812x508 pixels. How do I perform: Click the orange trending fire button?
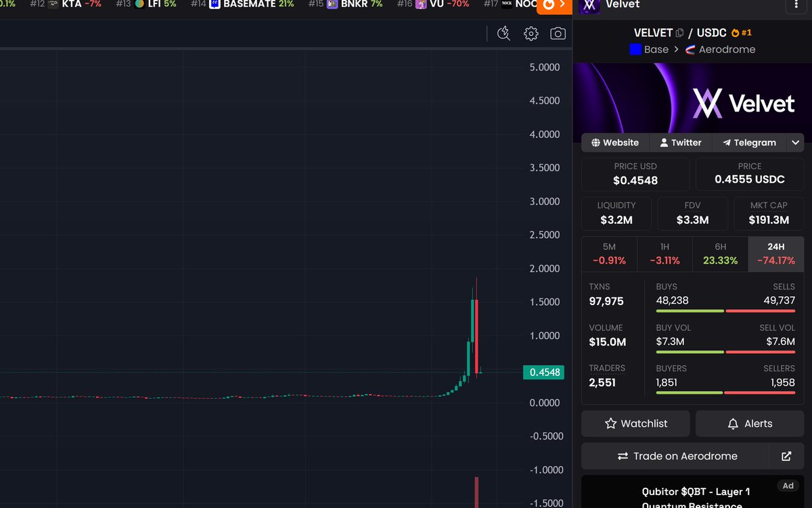[554, 5]
